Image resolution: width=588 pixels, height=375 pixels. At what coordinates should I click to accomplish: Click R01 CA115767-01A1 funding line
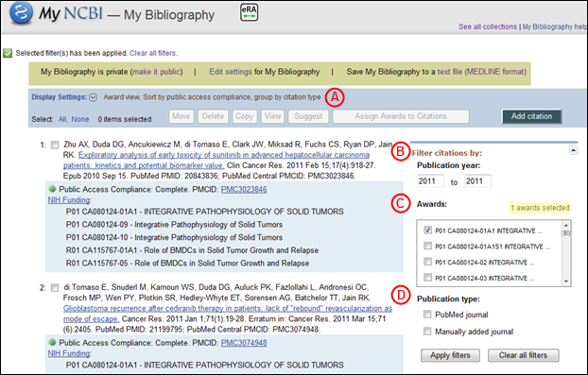192,250
